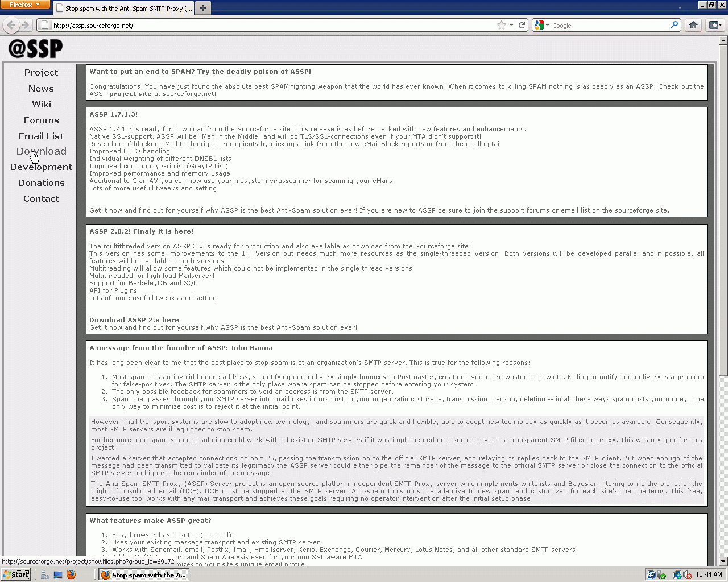728x582 pixels.
Task: Open the Contact sidebar link
Action: pyautogui.click(x=41, y=199)
